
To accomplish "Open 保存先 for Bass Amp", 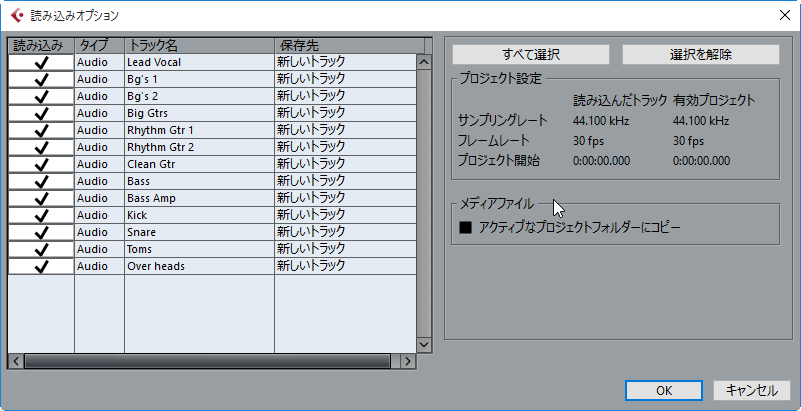I will (x=345, y=198).
